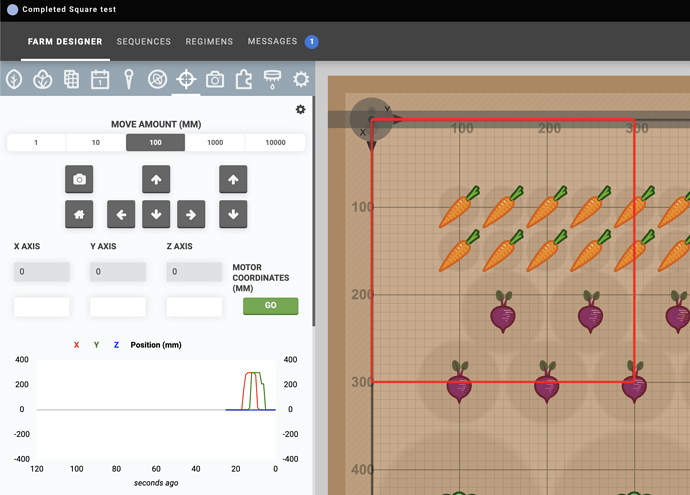Viewport: 690px width, 495px height.
Task: Open the Weeds panel icon
Action: click(157, 80)
